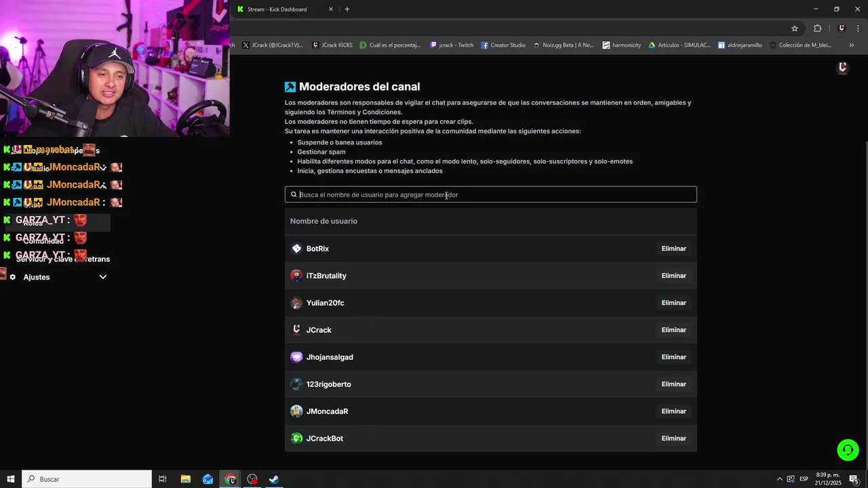Remove BotRix as moderator
This screenshot has height=488, width=868.
(673, 249)
